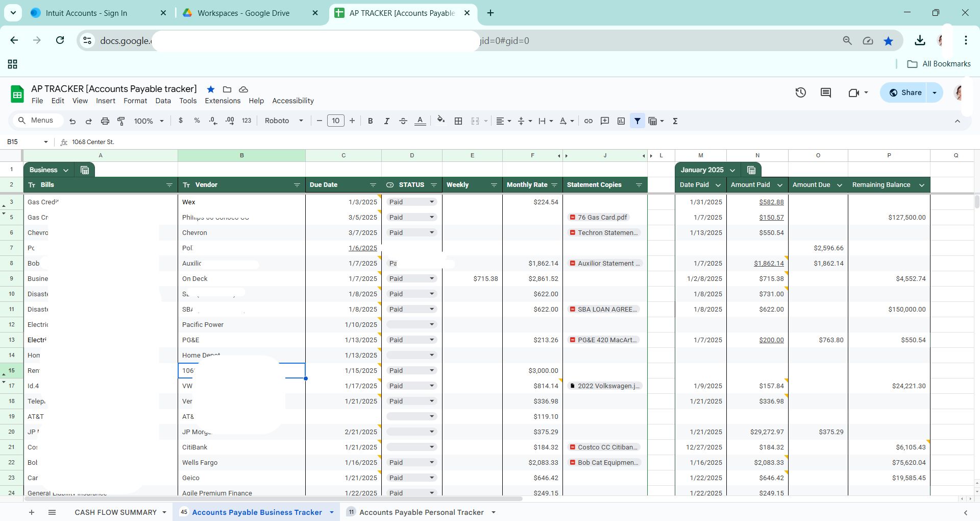This screenshot has width=980, height=521.
Task: Toggle italic text formatting
Action: [x=386, y=121]
